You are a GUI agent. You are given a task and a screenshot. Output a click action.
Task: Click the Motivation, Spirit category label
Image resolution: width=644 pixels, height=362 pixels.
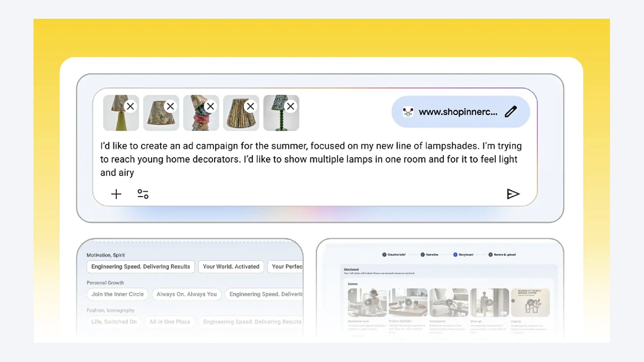tap(106, 255)
